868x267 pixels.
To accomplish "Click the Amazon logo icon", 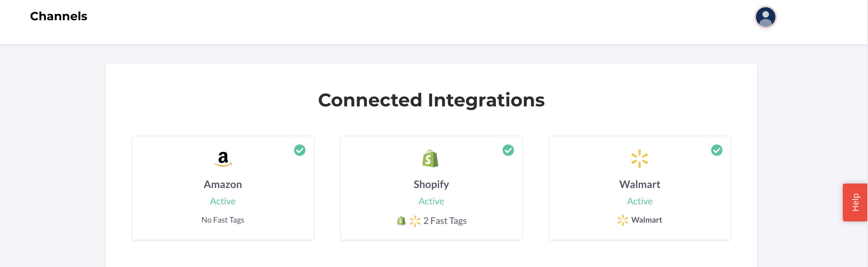I will 223,159.
